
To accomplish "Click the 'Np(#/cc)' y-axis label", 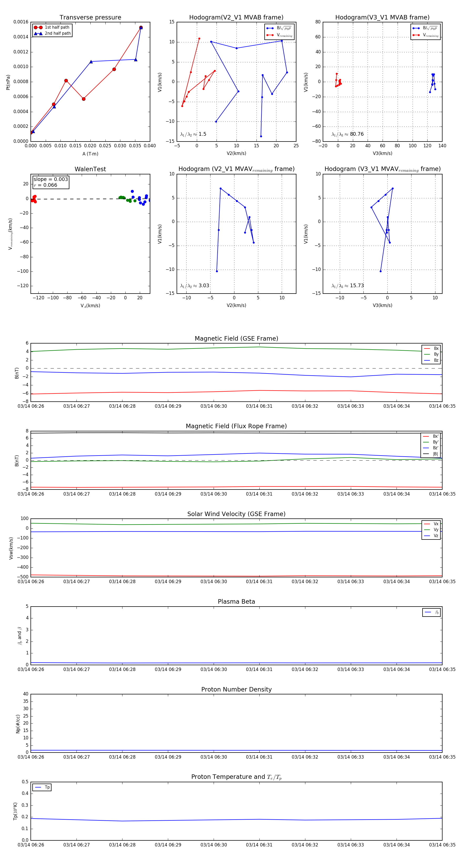I will 18,724.
